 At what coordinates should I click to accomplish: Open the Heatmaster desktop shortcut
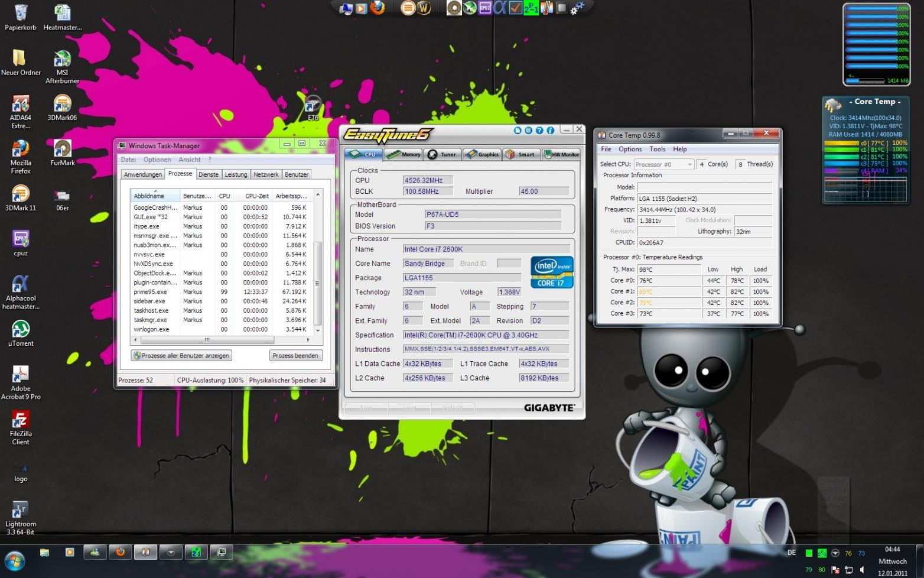pyautogui.click(x=62, y=18)
